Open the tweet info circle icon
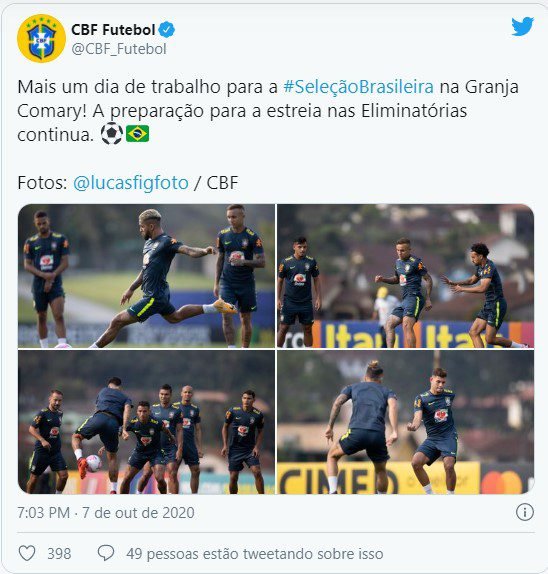 click(x=525, y=512)
